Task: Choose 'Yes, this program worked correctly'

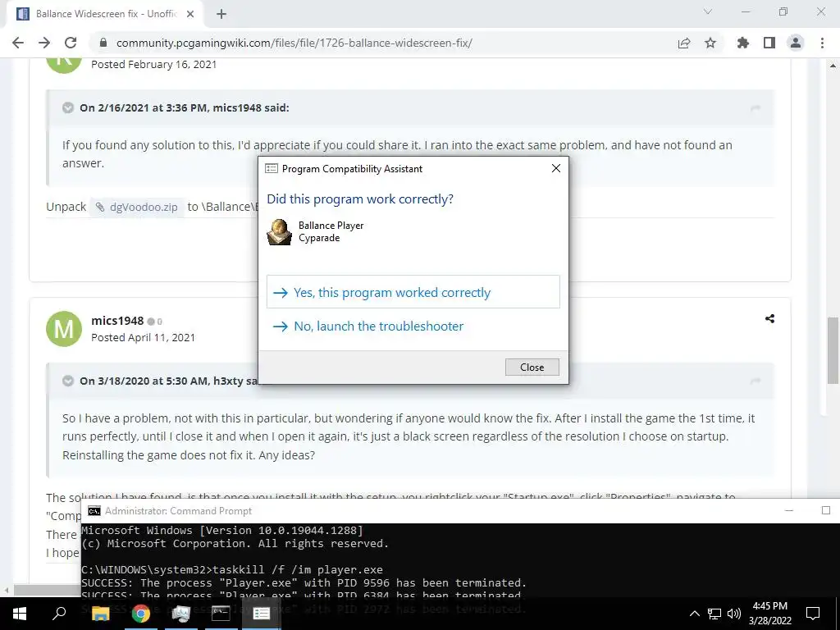Action: tap(413, 292)
